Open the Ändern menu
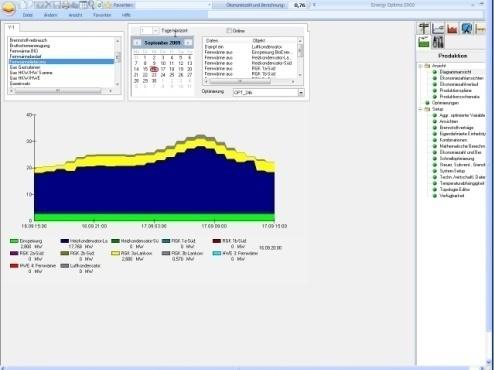494x370 pixels. 50,15
